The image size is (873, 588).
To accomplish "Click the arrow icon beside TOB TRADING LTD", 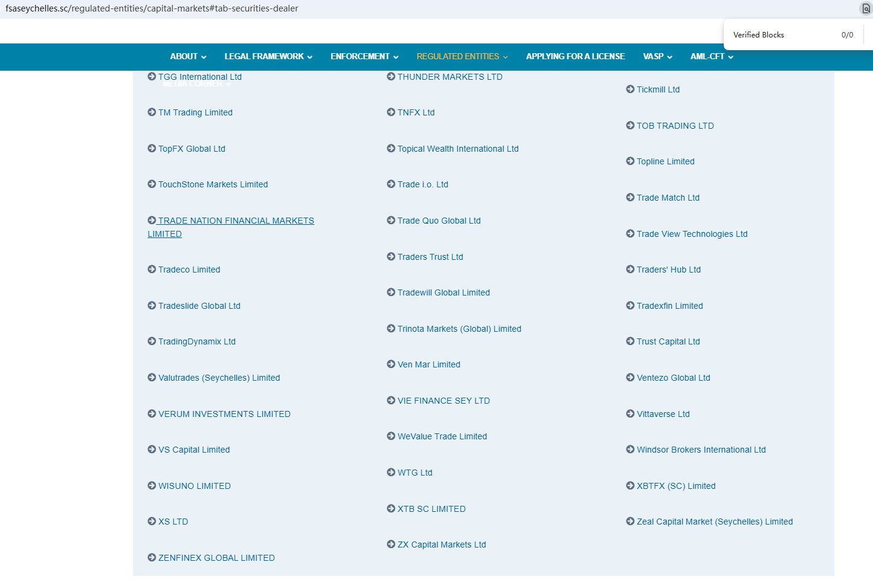I will click(x=630, y=125).
